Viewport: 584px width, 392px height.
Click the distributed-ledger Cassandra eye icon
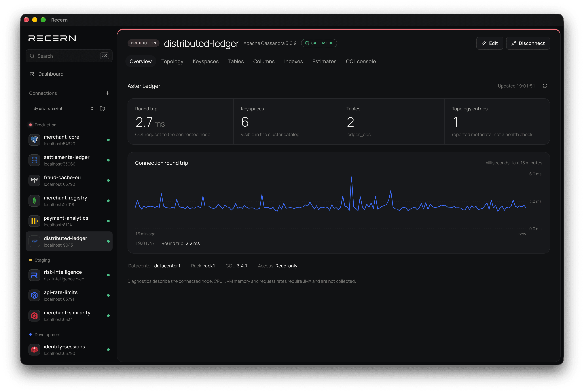tap(34, 241)
